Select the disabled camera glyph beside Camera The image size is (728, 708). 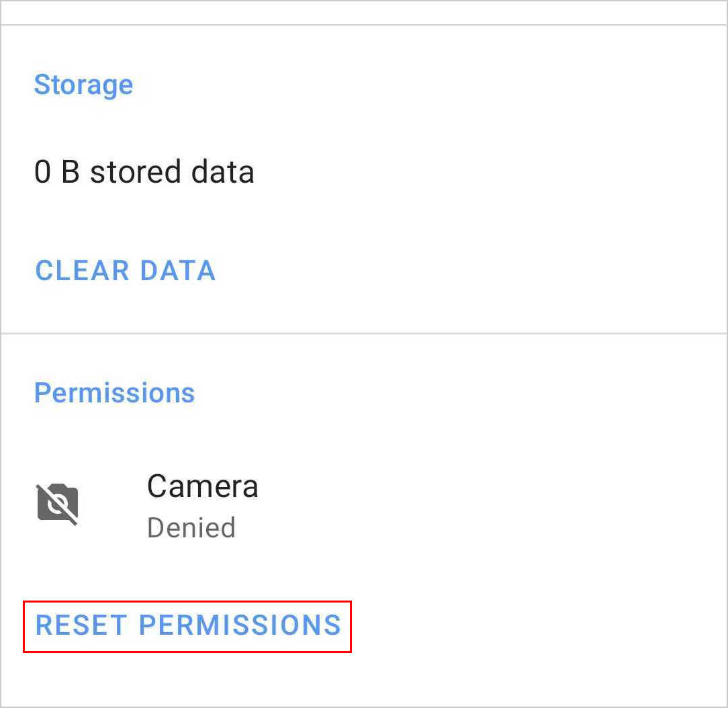click(58, 503)
